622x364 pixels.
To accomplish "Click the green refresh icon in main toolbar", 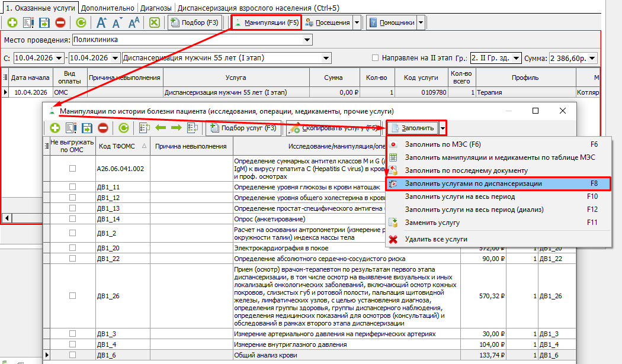I will (81, 23).
